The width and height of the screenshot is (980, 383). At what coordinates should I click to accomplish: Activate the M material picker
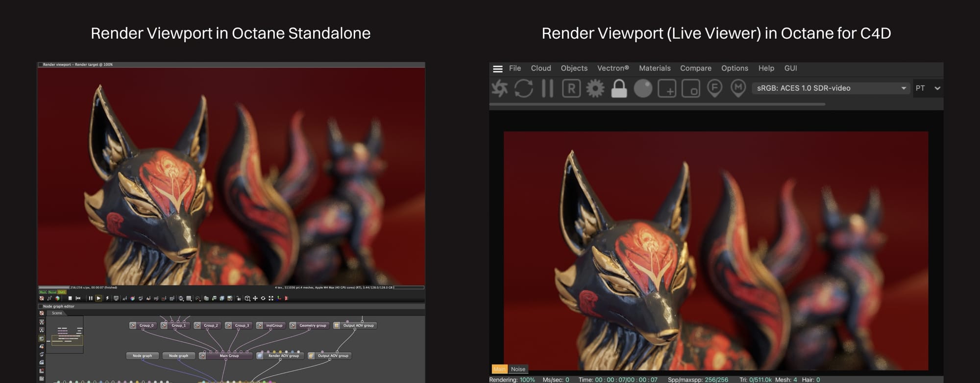(738, 88)
